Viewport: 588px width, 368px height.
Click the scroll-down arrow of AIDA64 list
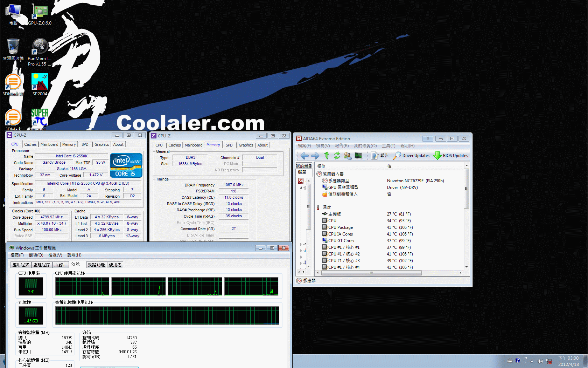click(x=466, y=267)
